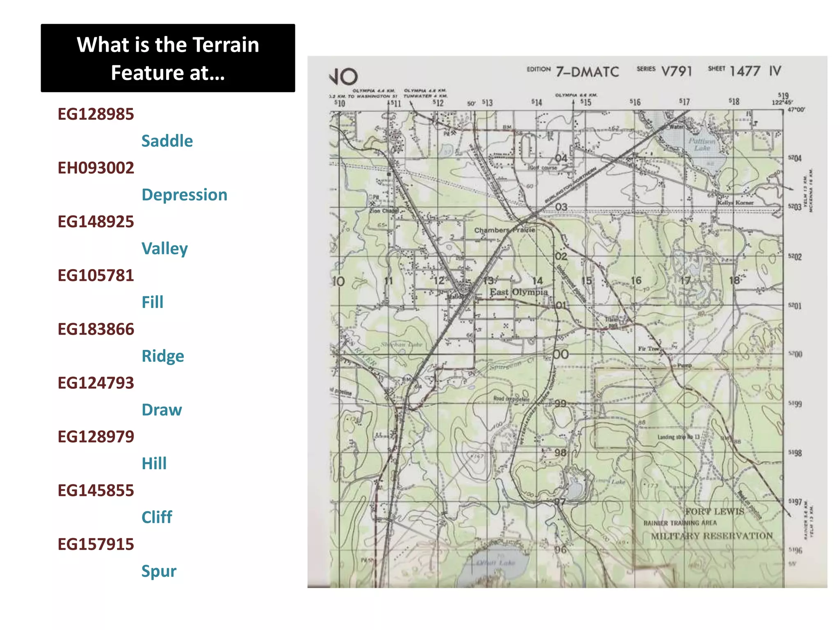Select the answer text Ridge

162,356
